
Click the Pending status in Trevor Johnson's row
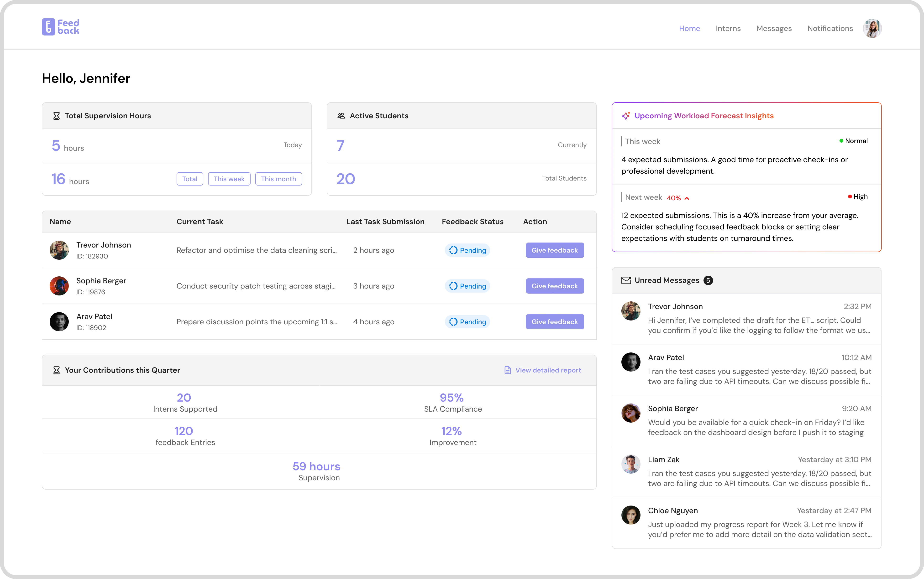tap(467, 250)
